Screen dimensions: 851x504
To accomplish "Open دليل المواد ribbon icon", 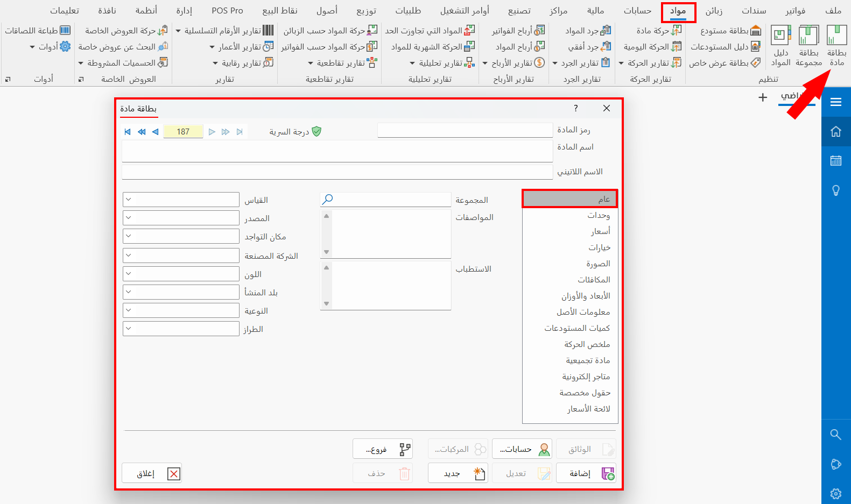I will [x=780, y=46].
